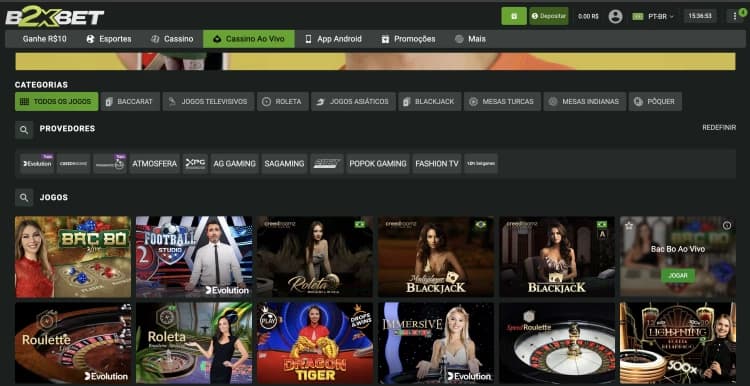This screenshot has height=386, width=750.
Task: Click the info icon on Bac Bo Ao Vivo
Action: [727, 225]
